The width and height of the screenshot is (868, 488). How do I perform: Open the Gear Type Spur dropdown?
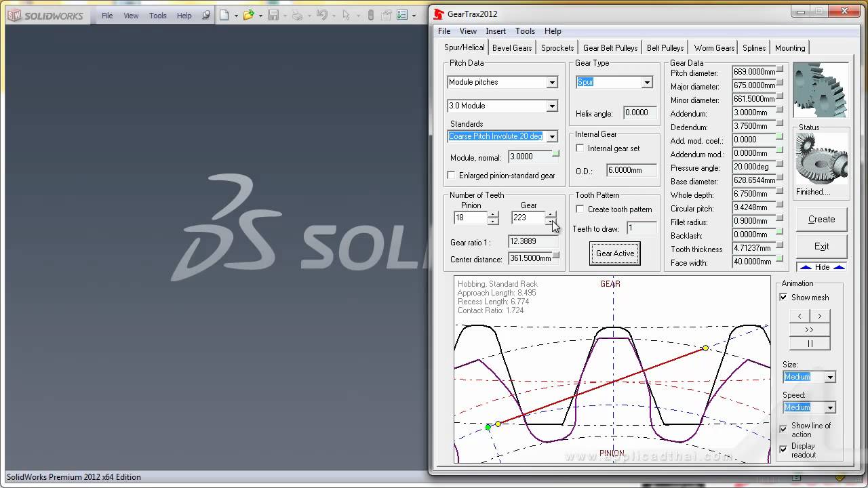(647, 83)
